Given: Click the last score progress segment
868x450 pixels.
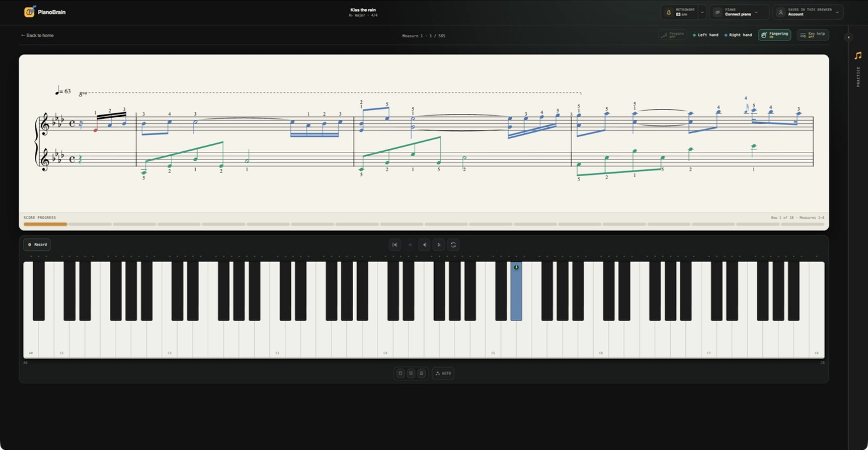Looking at the screenshot, I should 803,224.
